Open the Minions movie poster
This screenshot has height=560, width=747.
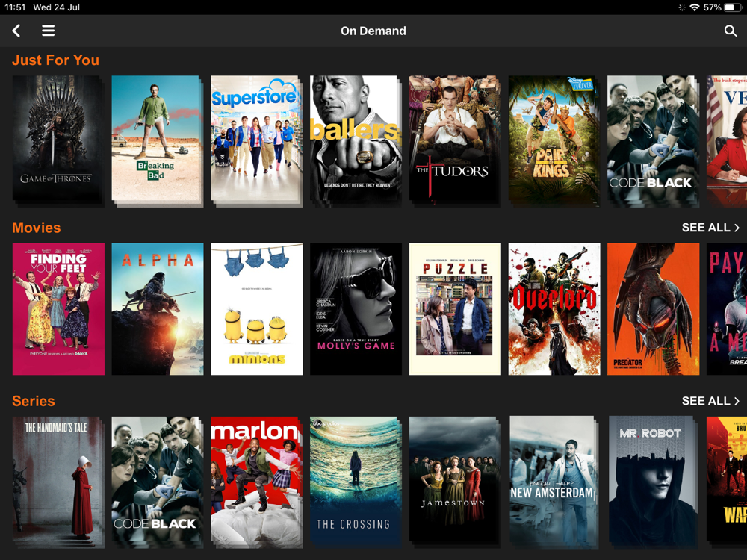(x=256, y=309)
